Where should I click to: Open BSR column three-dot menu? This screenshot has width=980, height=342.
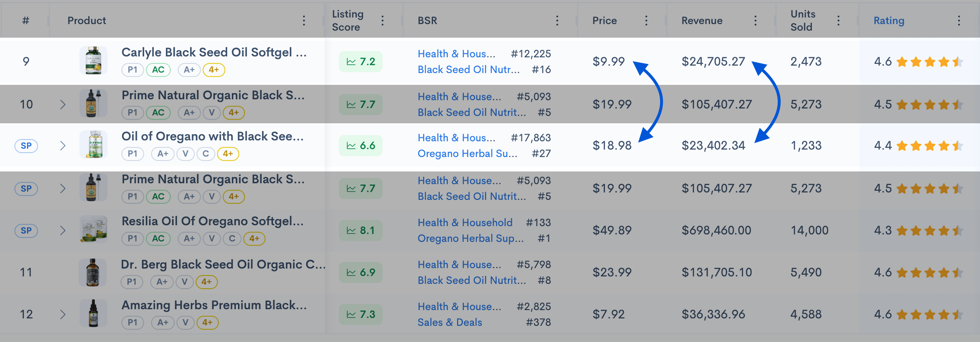(x=557, y=21)
